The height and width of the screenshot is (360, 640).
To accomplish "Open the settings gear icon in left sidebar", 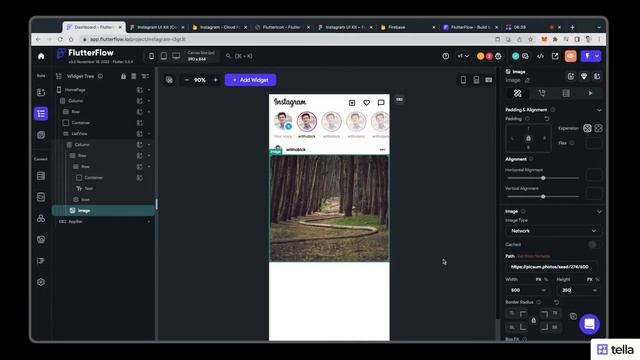I will (x=41, y=282).
